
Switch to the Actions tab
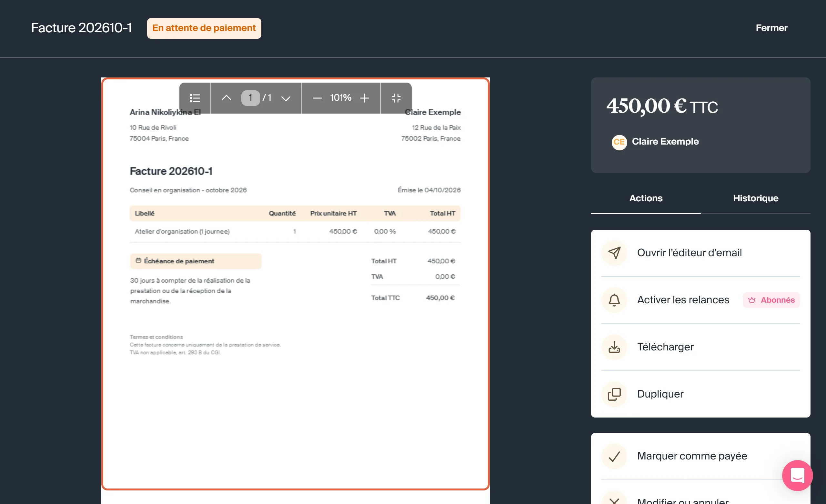tap(646, 198)
